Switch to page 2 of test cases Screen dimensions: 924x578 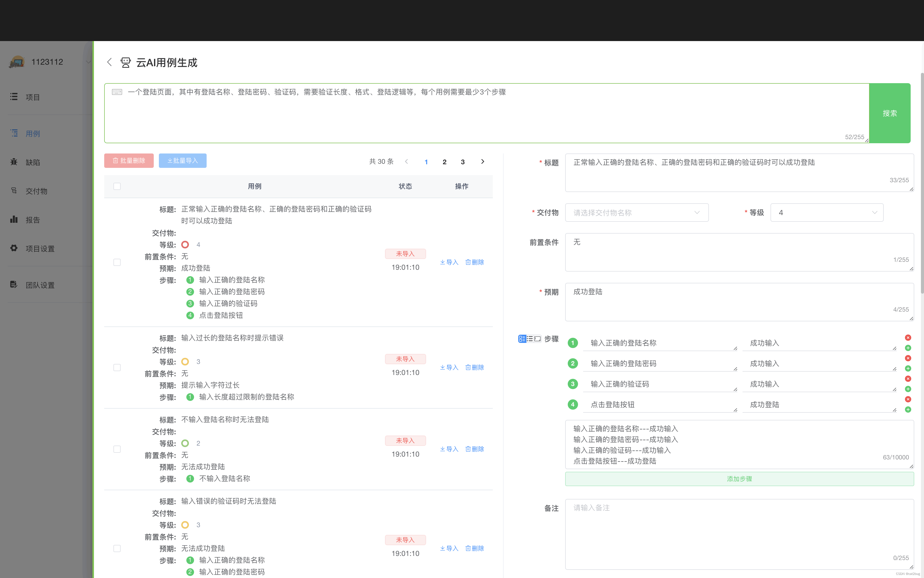[x=444, y=162]
